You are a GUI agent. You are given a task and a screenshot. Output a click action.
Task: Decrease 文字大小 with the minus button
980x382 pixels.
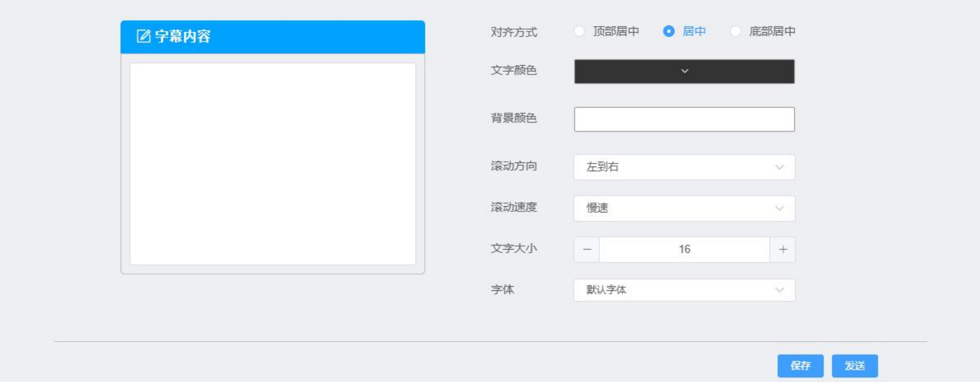[x=587, y=250]
